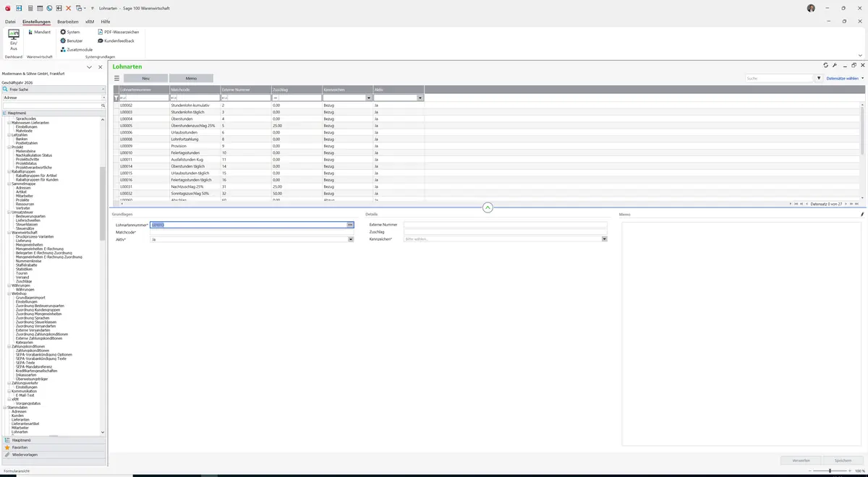The width and height of the screenshot is (868, 477).
Task: Open System settings in ribbon
Action: click(70, 33)
